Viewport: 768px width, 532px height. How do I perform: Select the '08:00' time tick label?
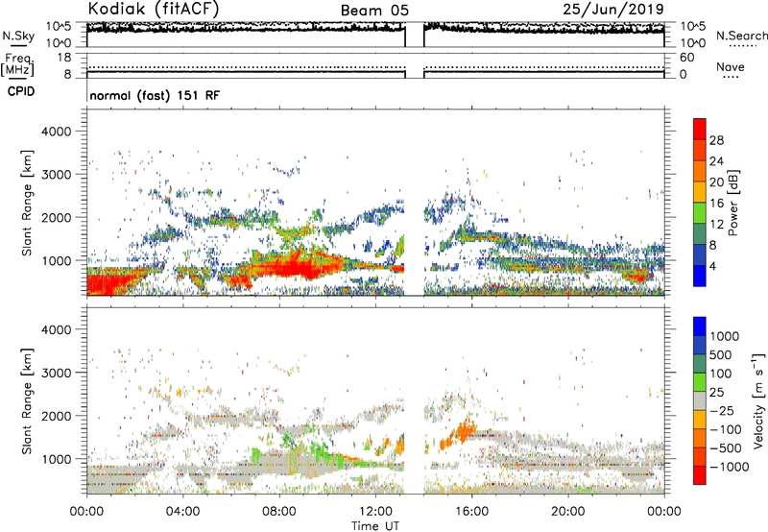[x=279, y=512]
